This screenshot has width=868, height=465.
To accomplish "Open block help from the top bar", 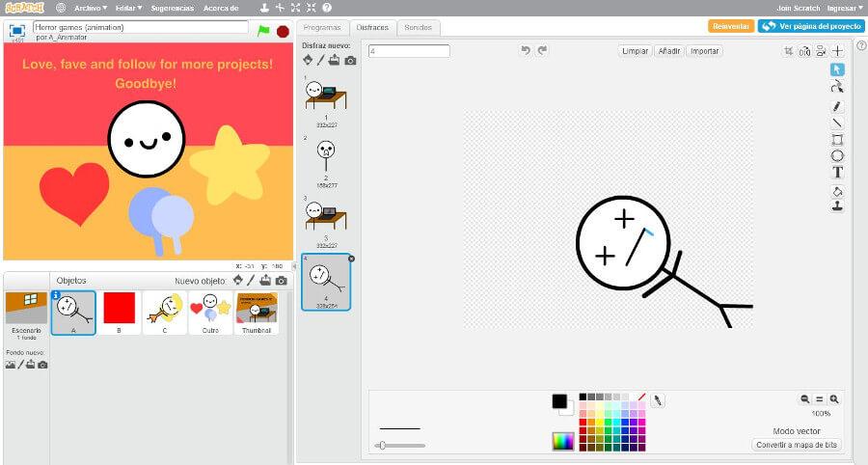I will click(327, 8).
